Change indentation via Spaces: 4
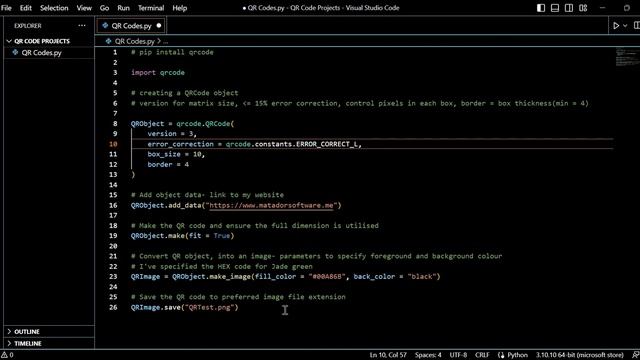 (428, 355)
